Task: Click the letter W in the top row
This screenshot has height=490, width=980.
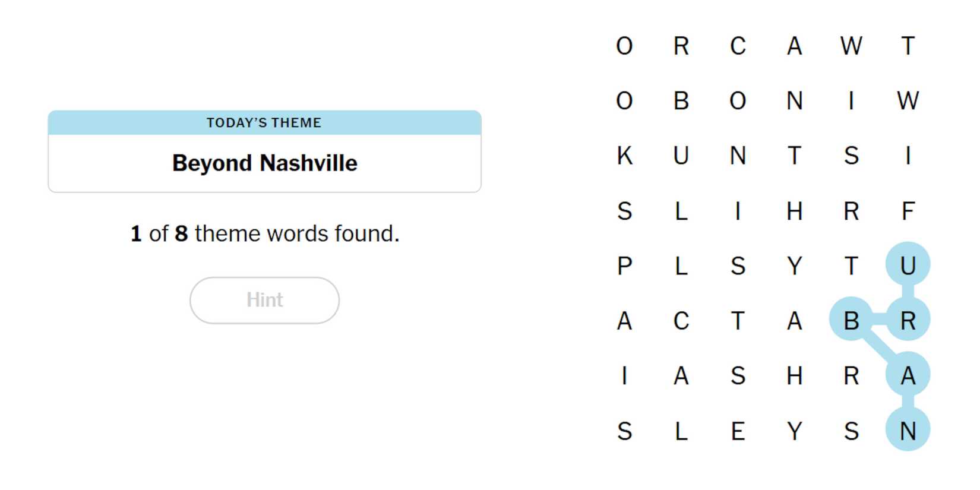Action: (x=851, y=46)
